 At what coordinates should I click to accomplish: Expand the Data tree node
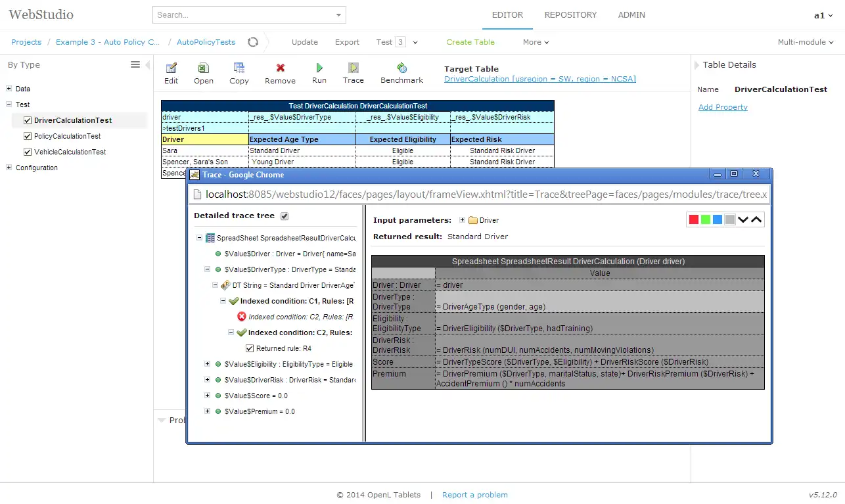[x=9, y=89]
